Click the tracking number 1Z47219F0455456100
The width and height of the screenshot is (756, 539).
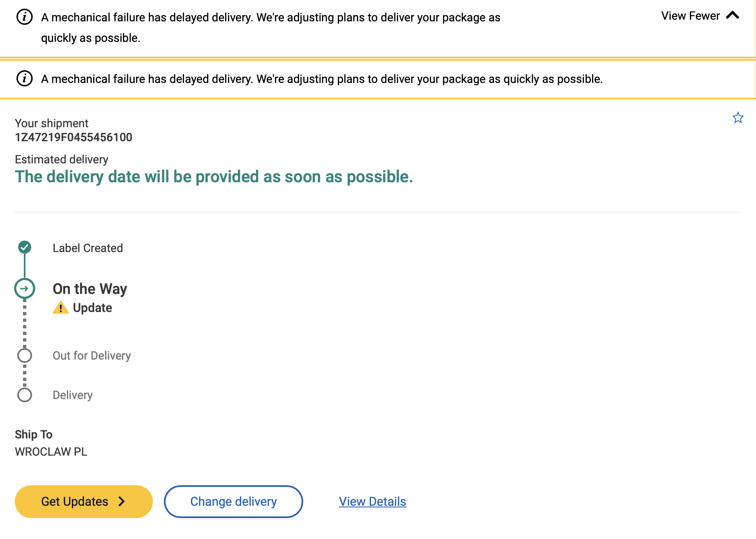click(x=74, y=137)
